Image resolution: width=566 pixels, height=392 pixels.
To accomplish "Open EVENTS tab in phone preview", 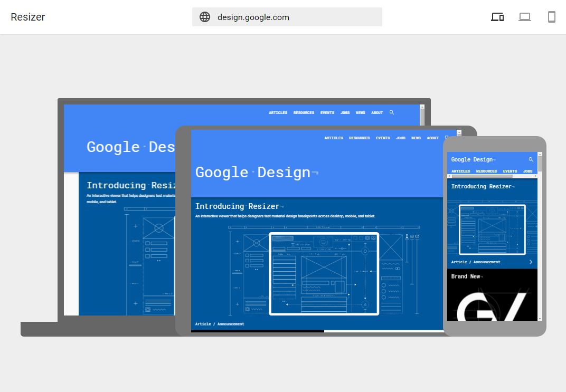I will pos(510,171).
